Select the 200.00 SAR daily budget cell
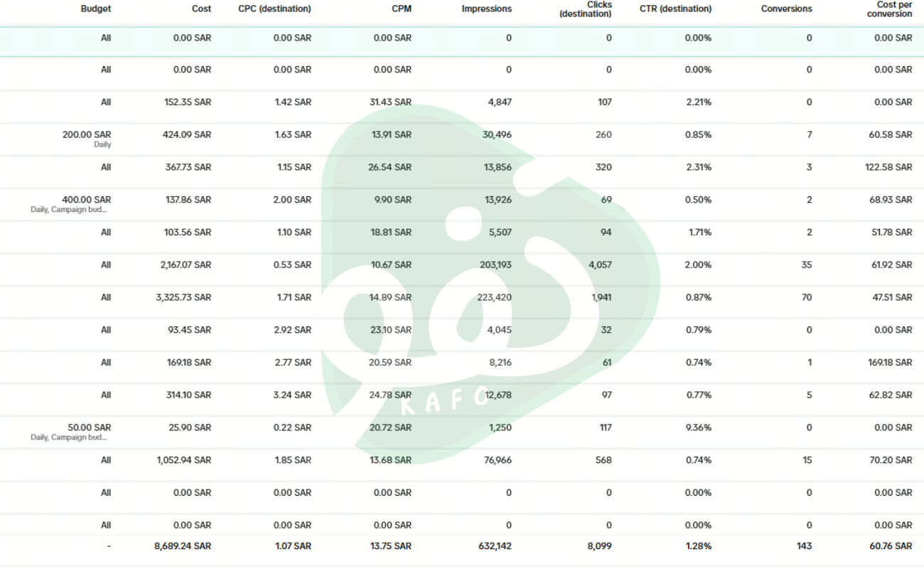The height and width of the screenshot is (569, 924). [87, 135]
